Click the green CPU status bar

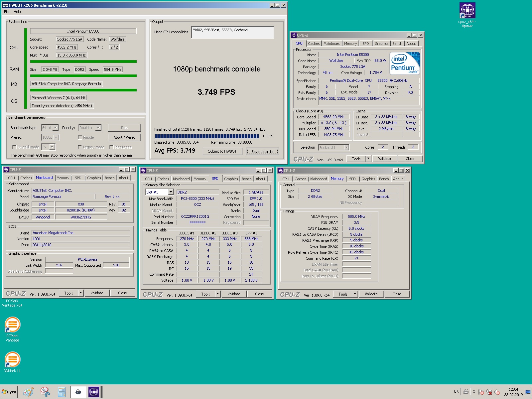(83, 62)
